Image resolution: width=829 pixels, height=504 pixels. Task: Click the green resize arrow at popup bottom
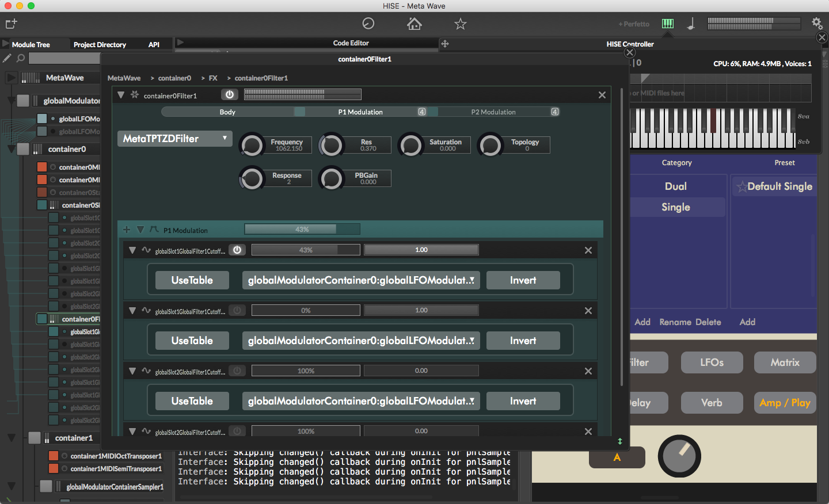pos(620,441)
